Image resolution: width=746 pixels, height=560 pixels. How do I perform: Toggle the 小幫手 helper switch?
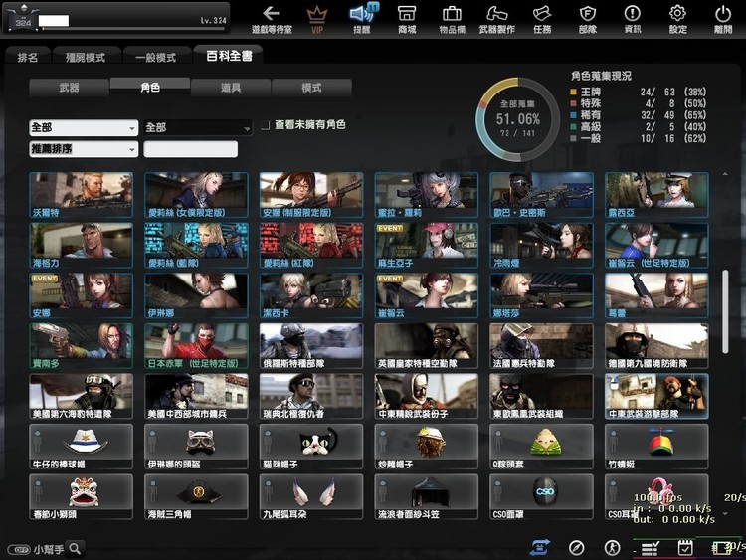point(19,549)
